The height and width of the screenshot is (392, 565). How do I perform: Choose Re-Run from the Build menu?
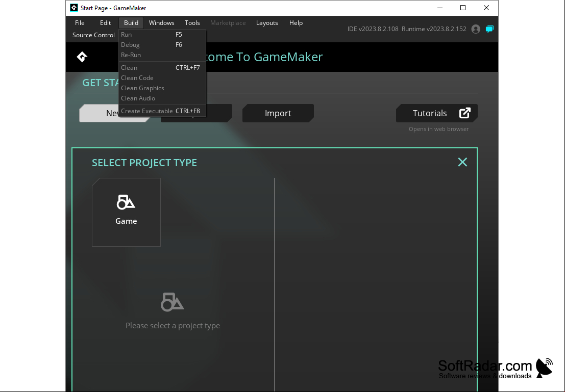pyautogui.click(x=162, y=55)
